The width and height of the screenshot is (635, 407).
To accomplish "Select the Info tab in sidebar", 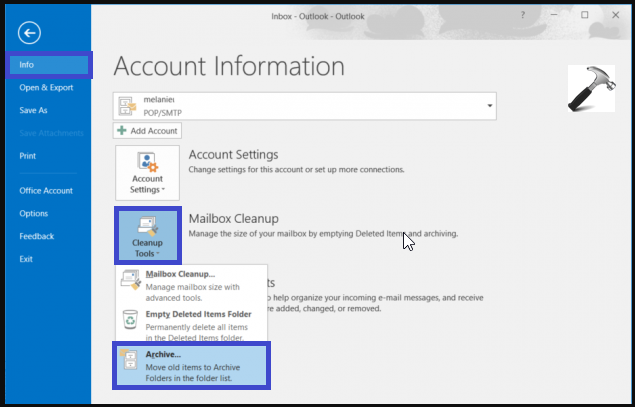I will [49, 65].
